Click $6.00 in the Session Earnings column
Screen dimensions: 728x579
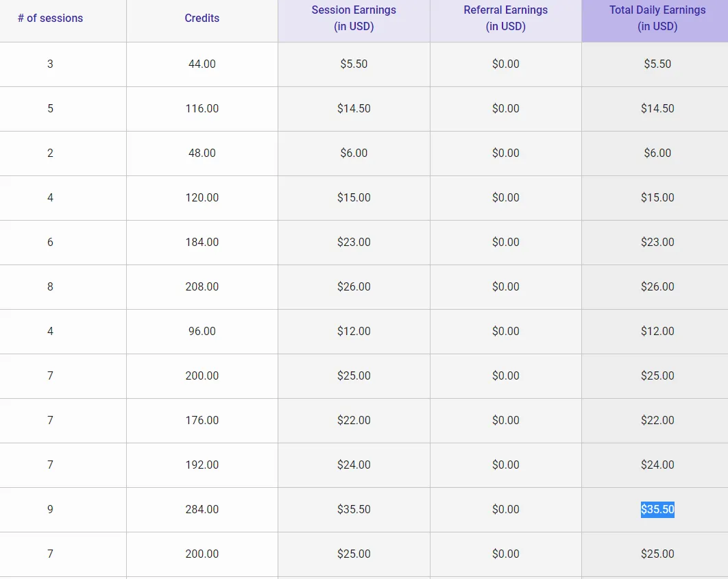click(x=354, y=153)
